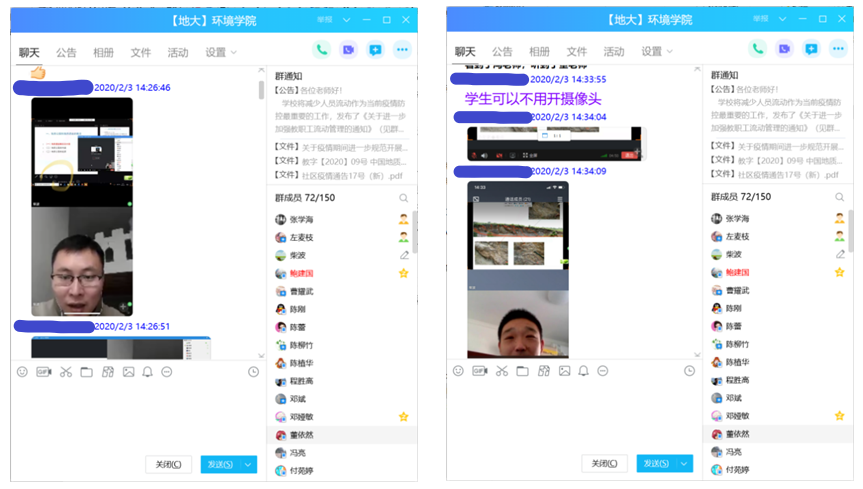Open title bar dropdown arrow in left window
Screen dimensions: 863x489
pyautogui.click(x=346, y=19)
